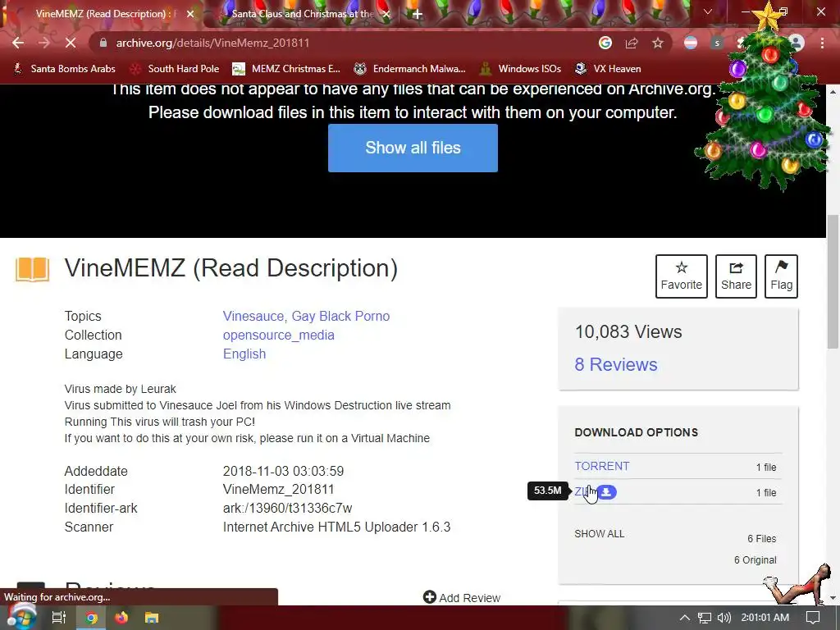
Task: Open Firefox from the taskbar
Action: 121,618
